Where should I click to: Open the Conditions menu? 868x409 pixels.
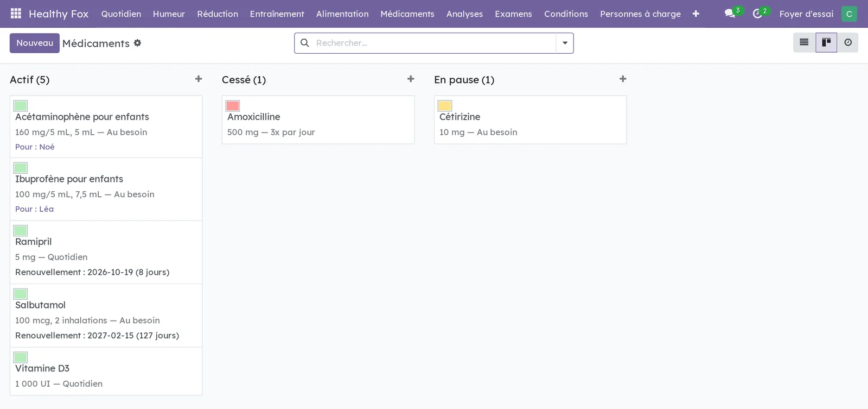click(566, 14)
